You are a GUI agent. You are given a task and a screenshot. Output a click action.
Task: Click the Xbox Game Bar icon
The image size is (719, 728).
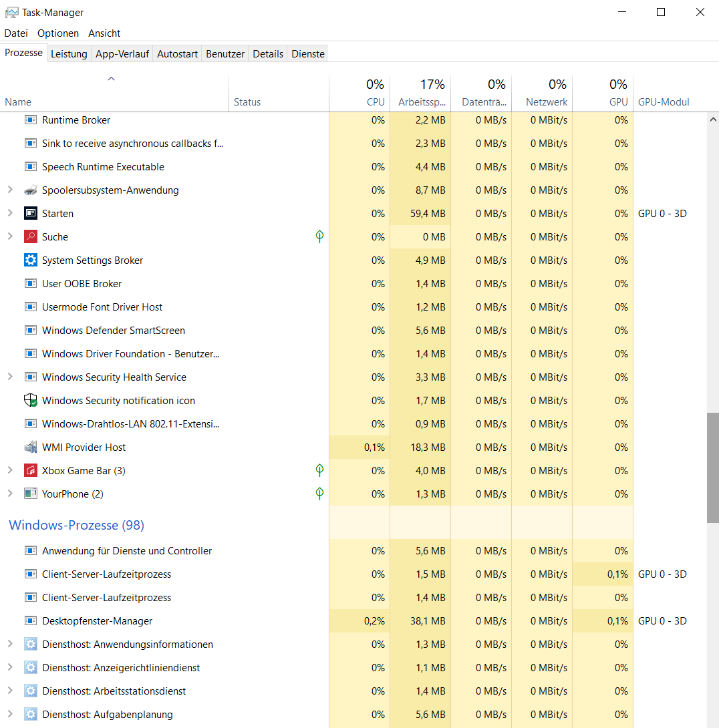click(x=31, y=470)
